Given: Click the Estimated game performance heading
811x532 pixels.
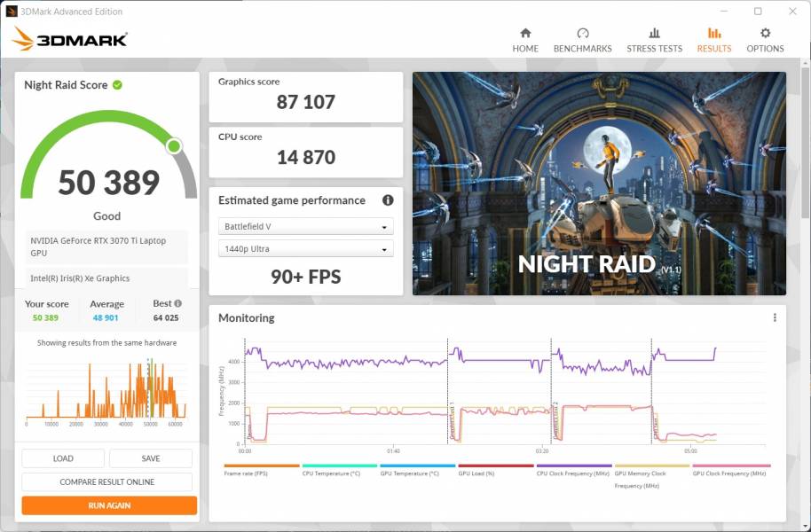Looking at the screenshot, I should click(x=292, y=200).
